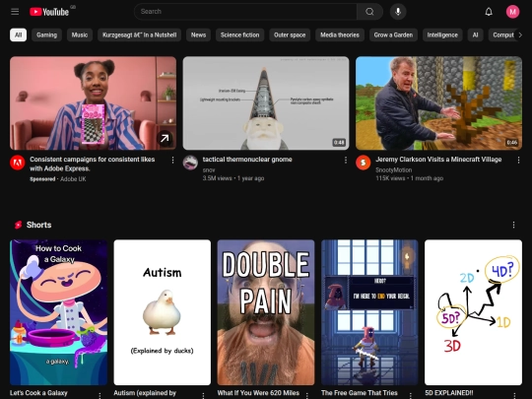The image size is (532, 399).
Task: Click the Shorts logo icon
Action: [18, 225]
